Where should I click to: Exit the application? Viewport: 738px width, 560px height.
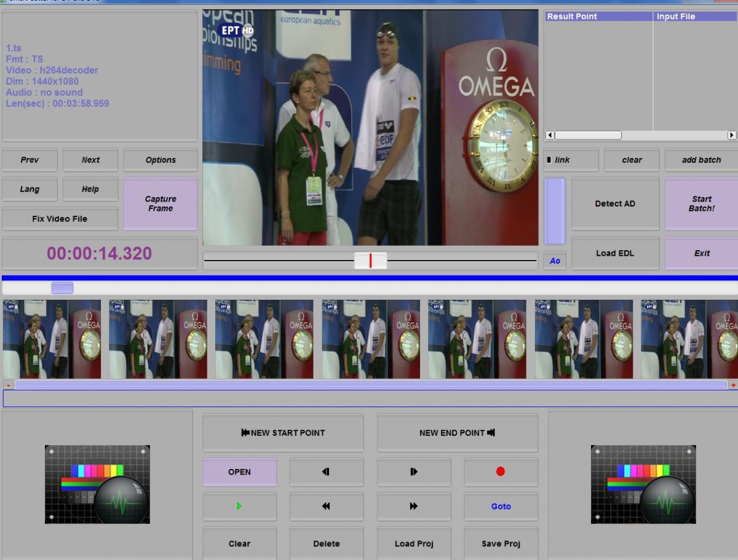coord(701,253)
